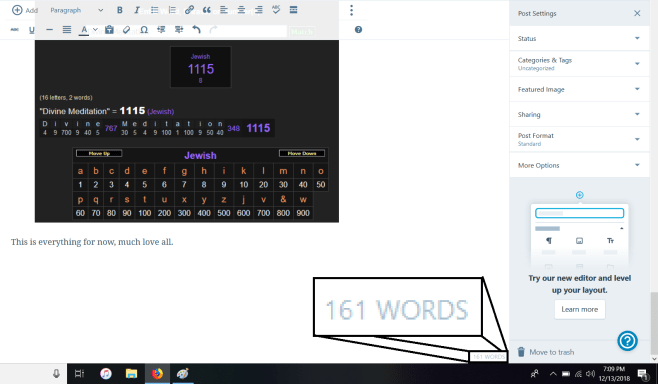Open File Explorer from the taskbar
The height and width of the screenshot is (384, 658).
coord(131,374)
